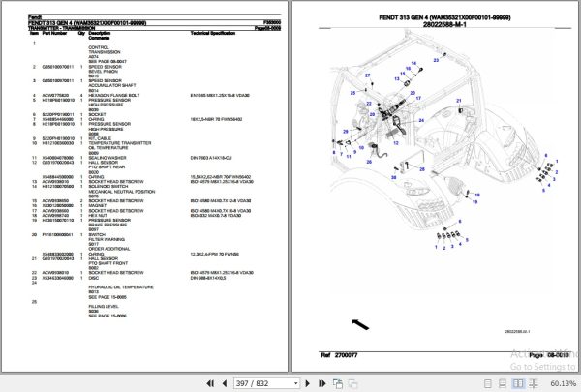
Task: Click callout number 19 on the diagram
Action: [475, 202]
